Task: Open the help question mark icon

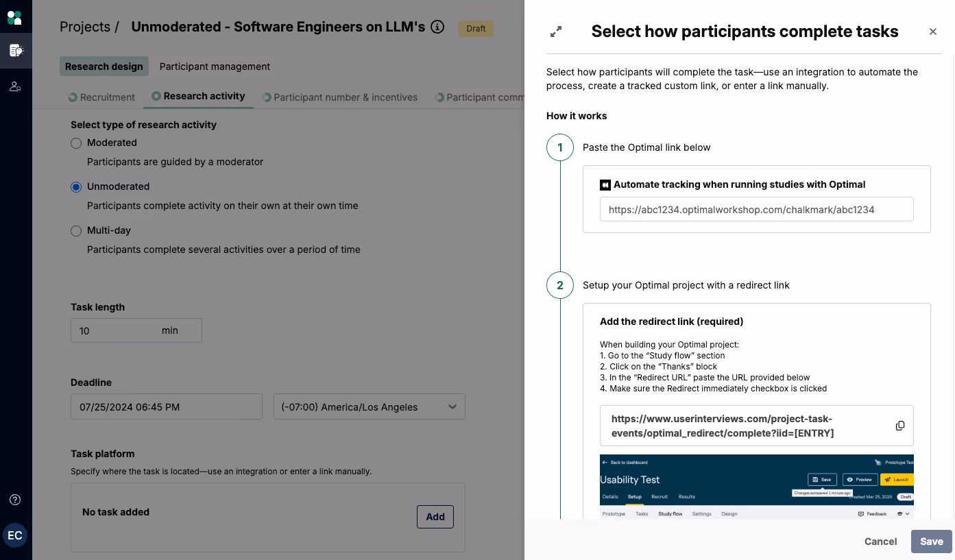Action: 15,500
